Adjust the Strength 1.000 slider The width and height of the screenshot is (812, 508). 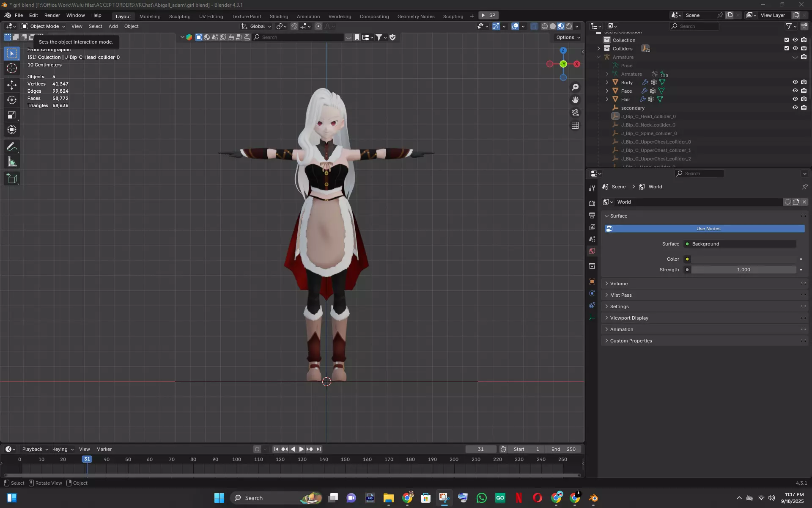point(743,270)
